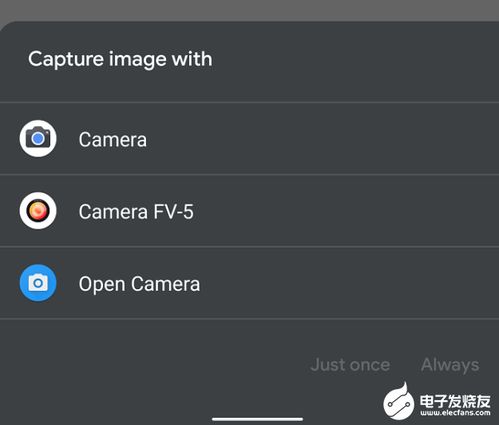
Task: Select the Camera FV-5 red lens icon
Action: [x=38, y=211]
